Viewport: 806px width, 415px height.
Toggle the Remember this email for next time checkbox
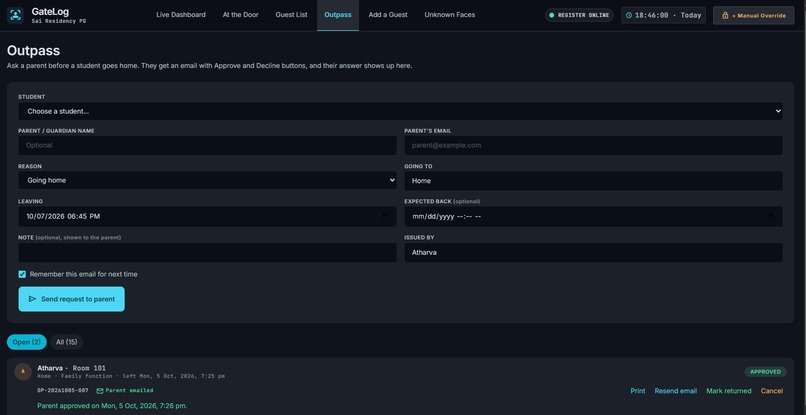pyautogui.click(x=22, y=274)
